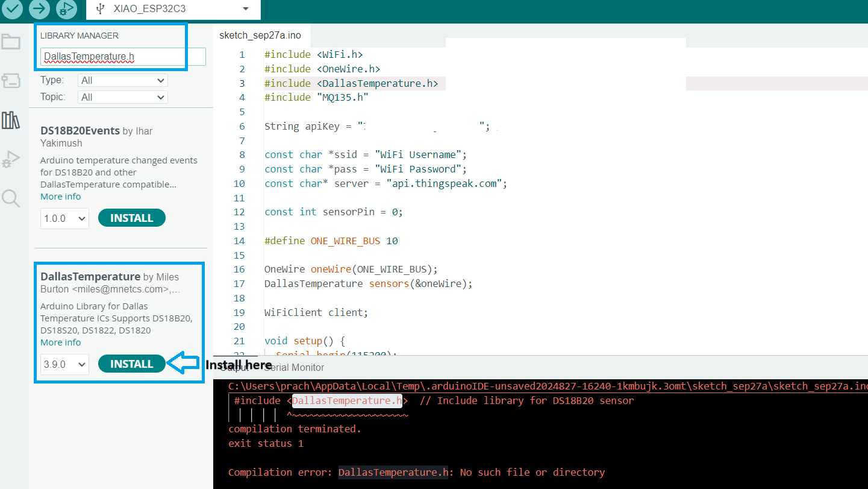Click the 'WiFiClient client;' line
This screenshot has width=868, height=489.
tap(316, 312)
